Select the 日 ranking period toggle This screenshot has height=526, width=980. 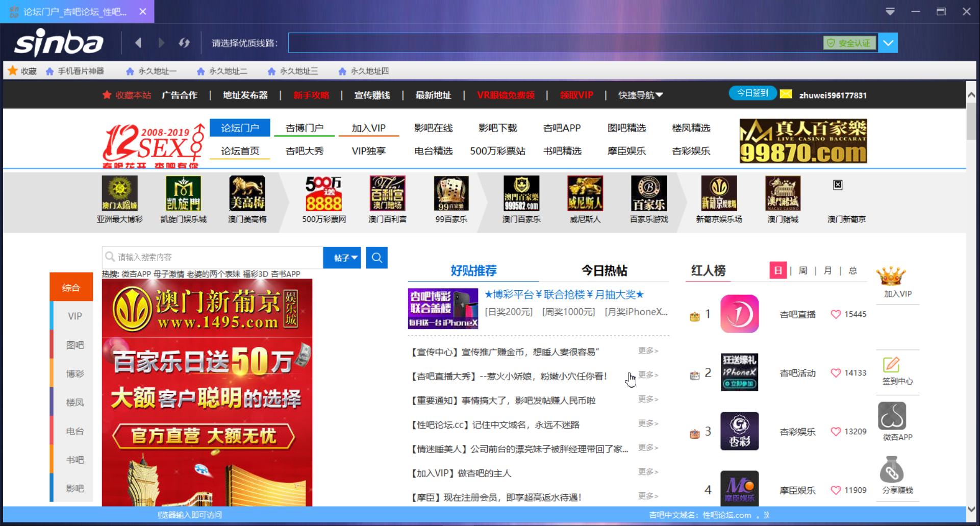778,270
